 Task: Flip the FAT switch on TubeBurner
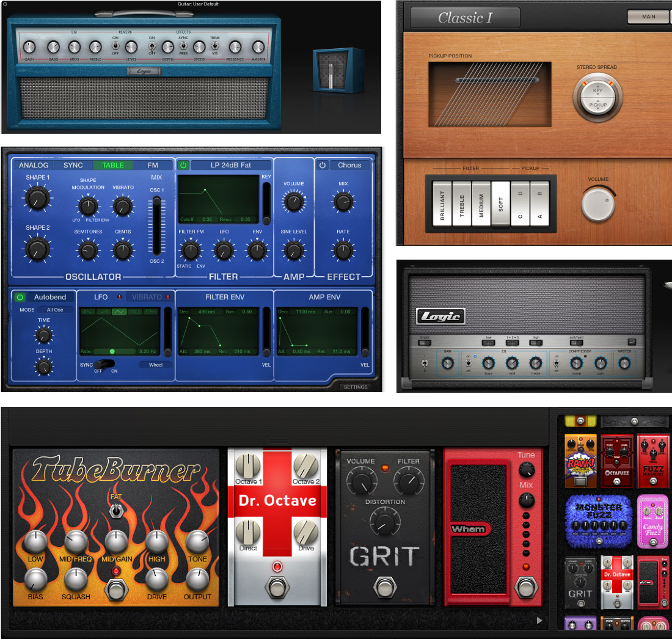[x=116, y=510]
